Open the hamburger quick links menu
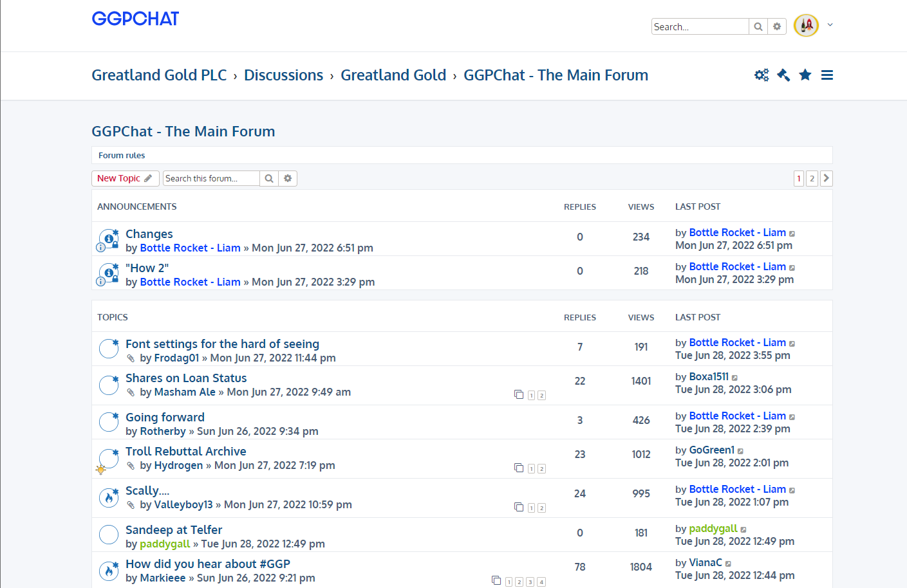Screen dimensions: 907x588 [x=827, y=75]
